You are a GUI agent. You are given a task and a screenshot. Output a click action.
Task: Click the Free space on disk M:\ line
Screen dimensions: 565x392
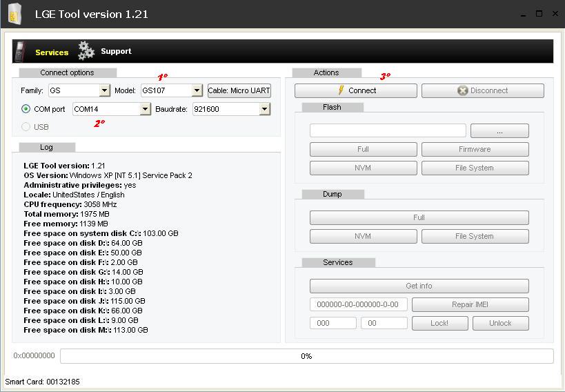(86, 330)
